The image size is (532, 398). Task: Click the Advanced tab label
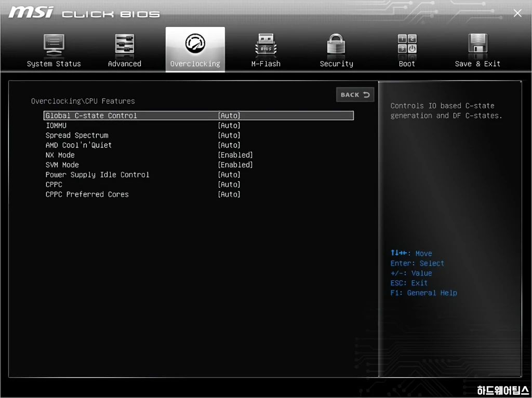(125, 64)
